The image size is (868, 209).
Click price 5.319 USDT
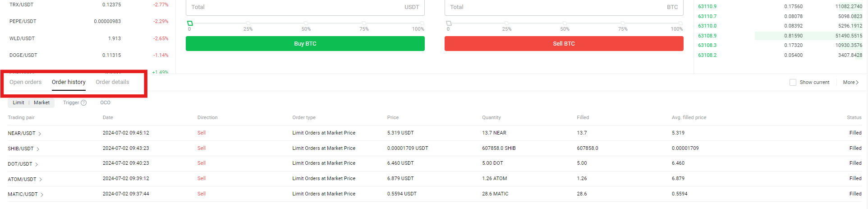click(x=400, y=133)
